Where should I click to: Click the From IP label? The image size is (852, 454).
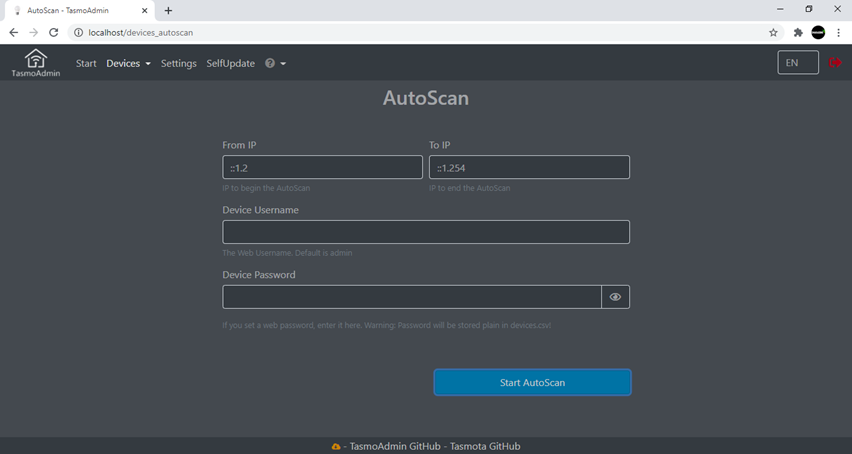pos(239,145)
